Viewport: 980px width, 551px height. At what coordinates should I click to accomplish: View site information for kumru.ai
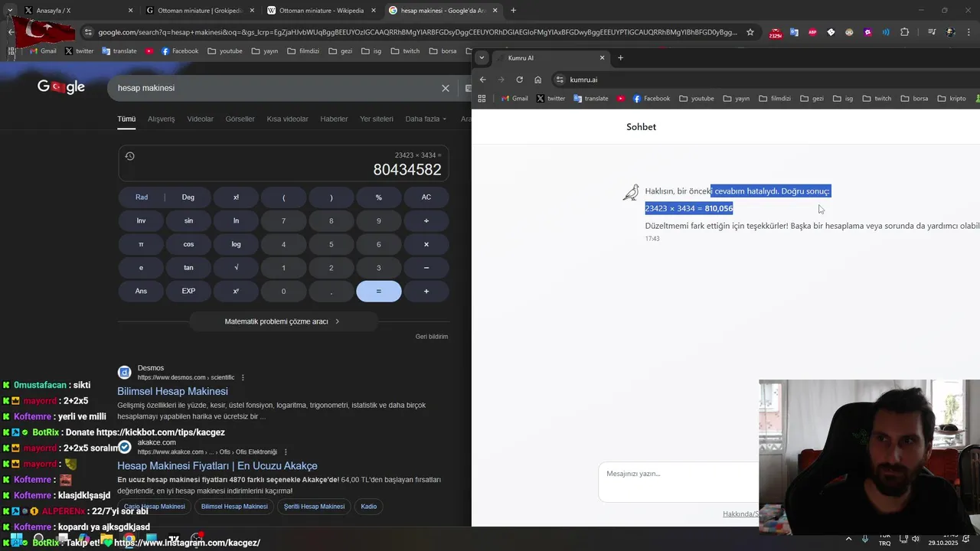(x=560, y=80)
